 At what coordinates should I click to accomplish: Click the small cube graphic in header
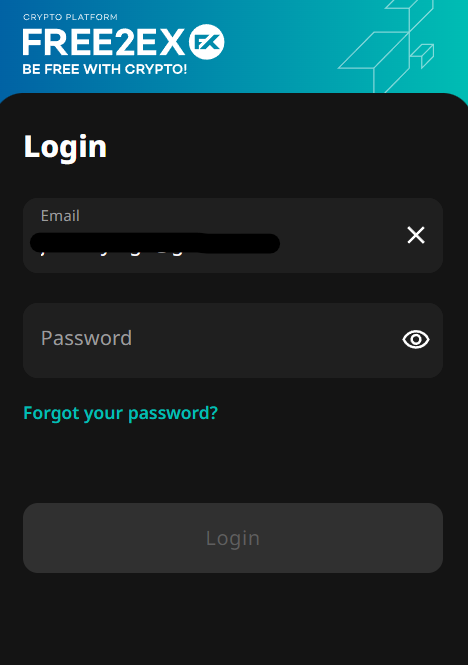click(x=423, y=55)
